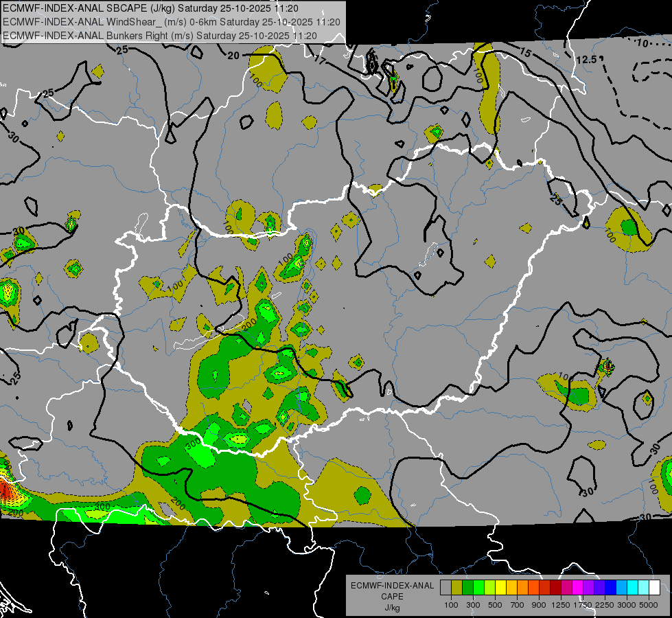672x618 pixels.
Task: Click the SBCAPE title line
Action: (150, 8)
